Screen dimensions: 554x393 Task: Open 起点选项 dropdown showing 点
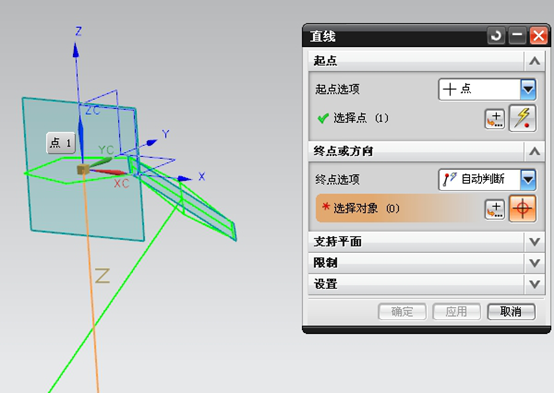pyautogui.click(x=487, y=89)
